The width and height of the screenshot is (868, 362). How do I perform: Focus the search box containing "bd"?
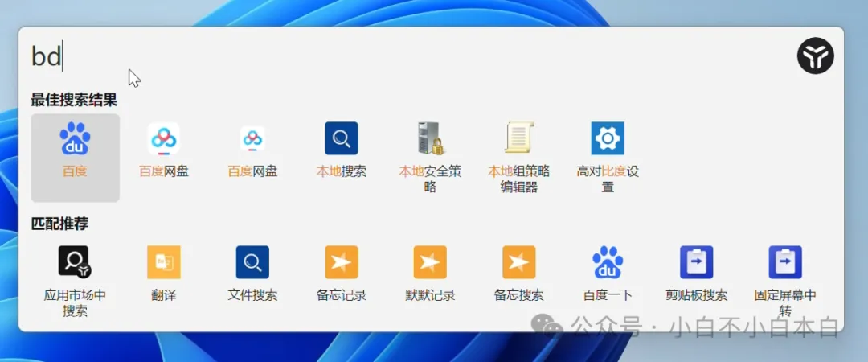coord(407,56)
